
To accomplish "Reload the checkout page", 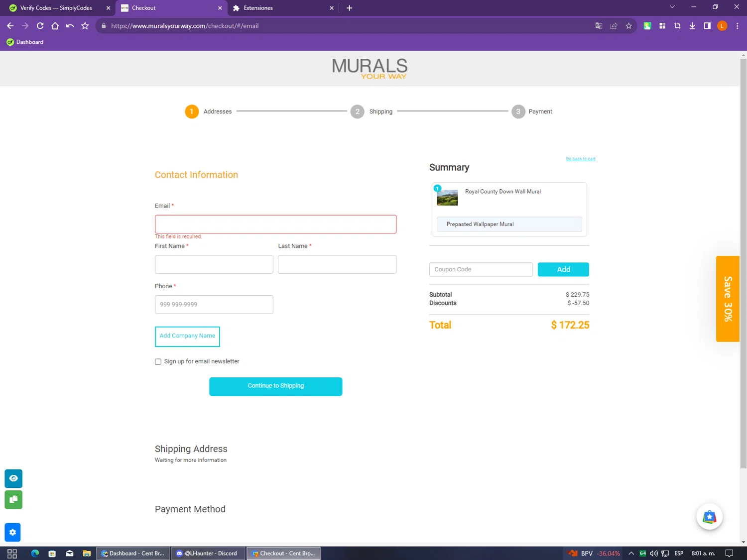I will click(40, 26).
